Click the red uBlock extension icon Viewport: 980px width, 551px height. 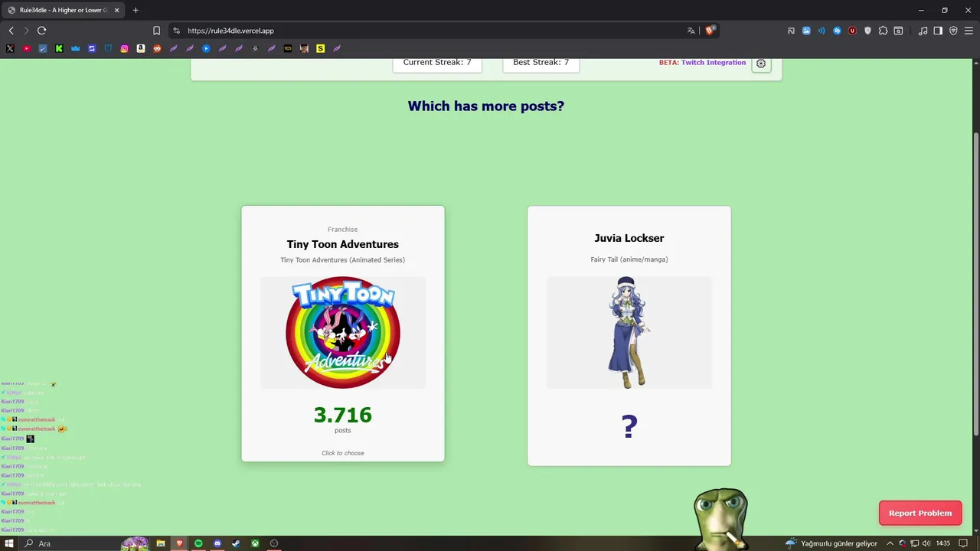852,31
